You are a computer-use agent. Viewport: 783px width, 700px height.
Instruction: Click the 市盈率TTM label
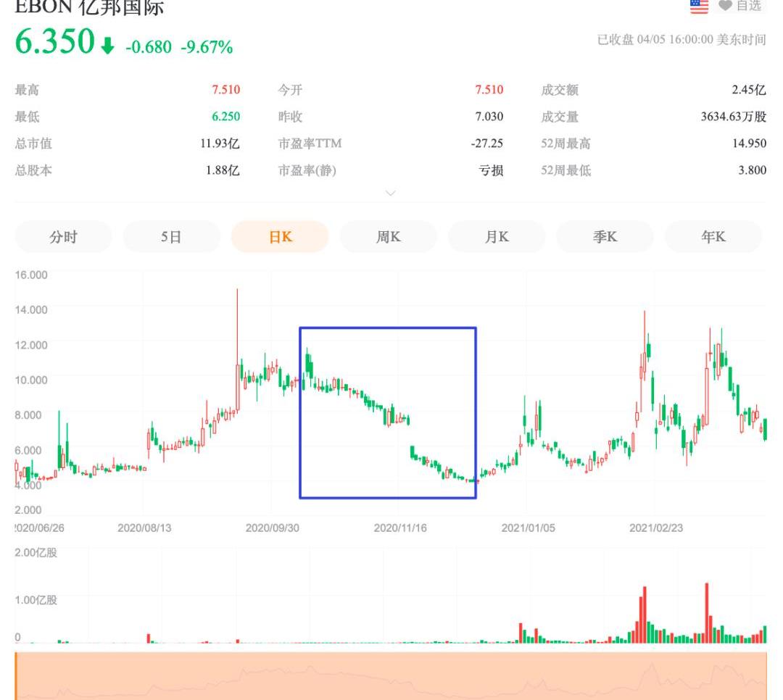point(310,143)
